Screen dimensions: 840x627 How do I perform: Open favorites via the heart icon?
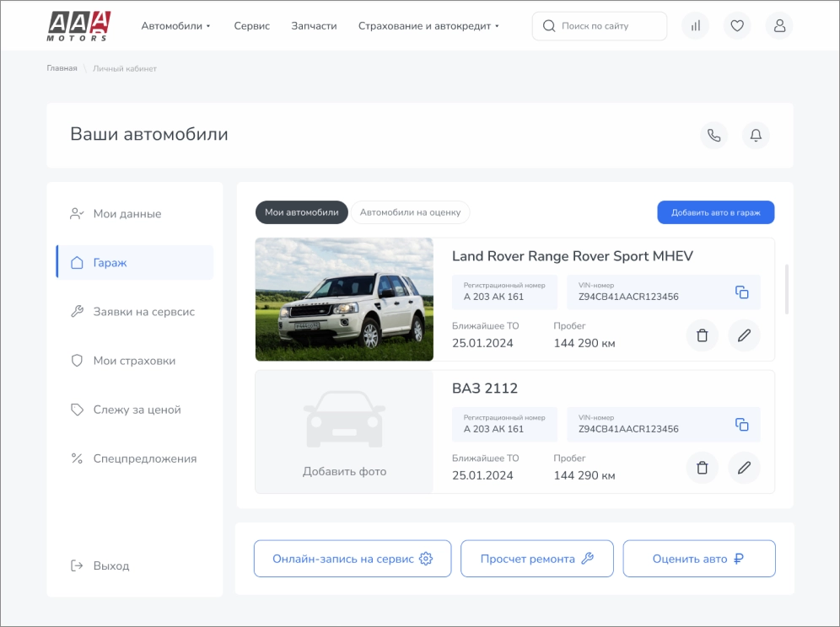pyautogui.click(x=737, y=25)
